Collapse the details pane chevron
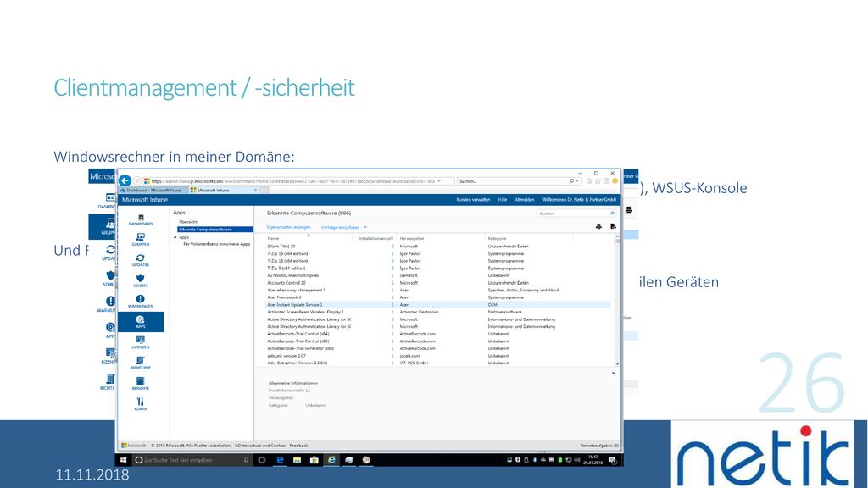Screen dimensions: 868x488 (614, 373)
